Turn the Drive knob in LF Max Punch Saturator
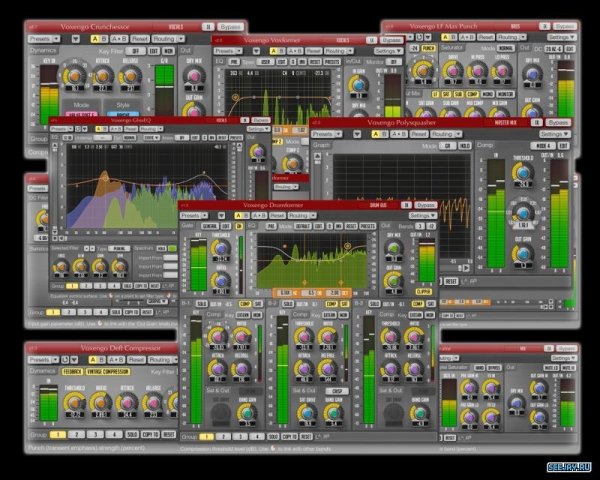600x480 pixels. coord(453,71)
